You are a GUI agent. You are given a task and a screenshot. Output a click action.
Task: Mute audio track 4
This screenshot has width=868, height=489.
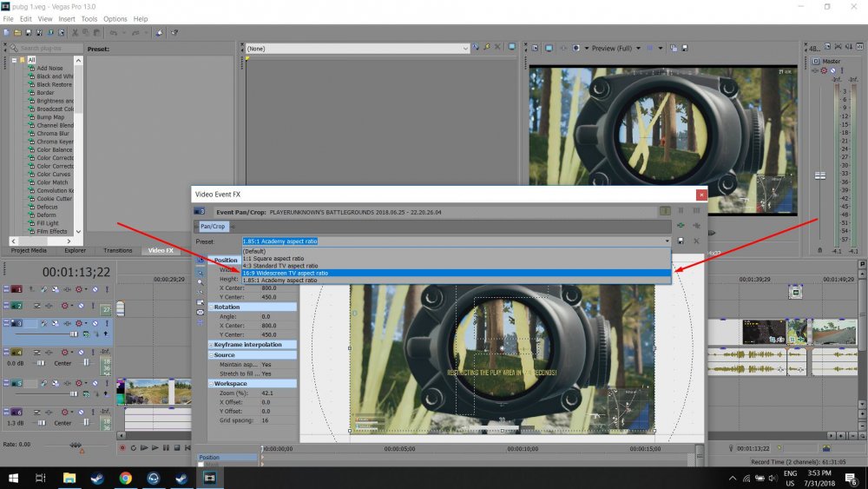pos(82,352)
